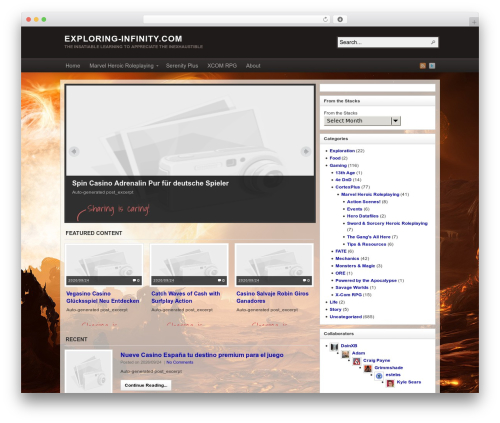Go to next slide with right arrow
This screenshot has width=500, height=423.
306,151
